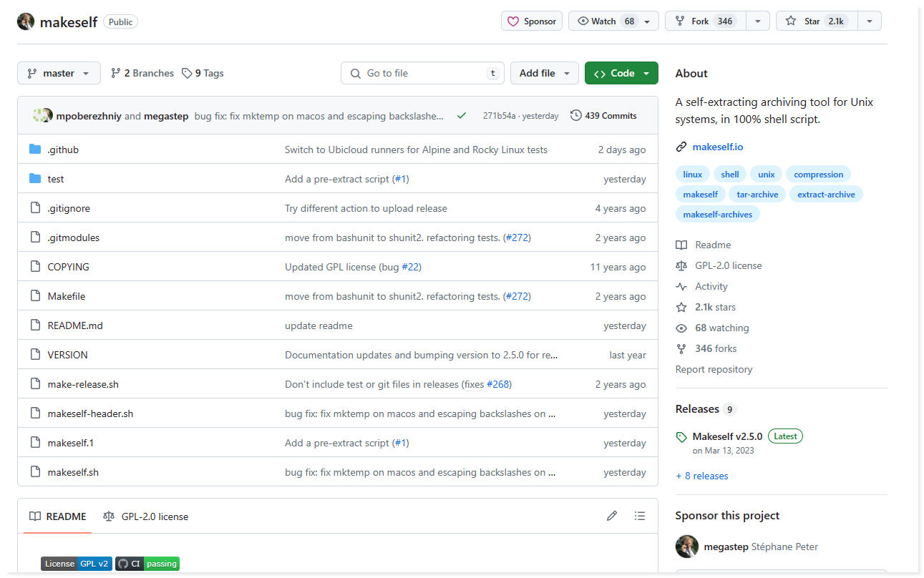The width and height of the screenshot is (924, 578).
Task: Select the README tab
Action: click(58, 516)
